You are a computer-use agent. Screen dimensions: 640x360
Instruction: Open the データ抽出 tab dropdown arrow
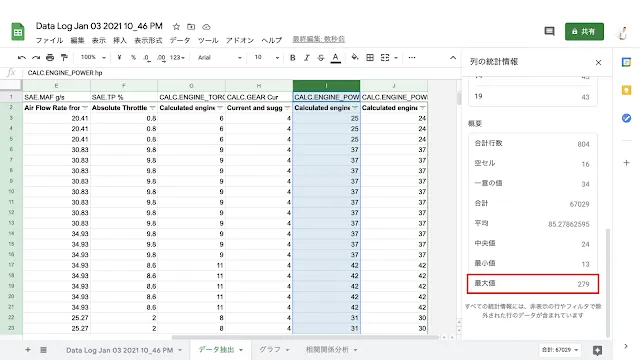[x=241, y=350]
